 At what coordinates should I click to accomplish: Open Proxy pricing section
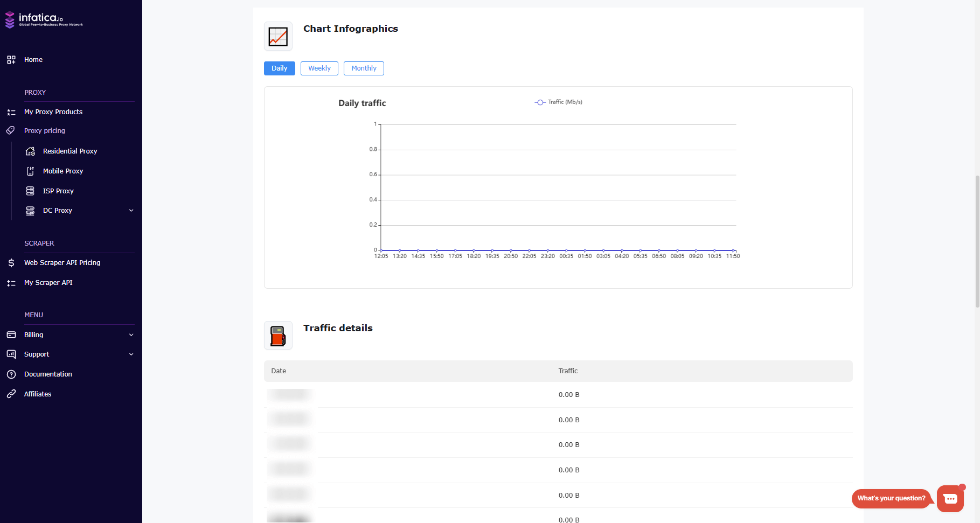point(45,131)
